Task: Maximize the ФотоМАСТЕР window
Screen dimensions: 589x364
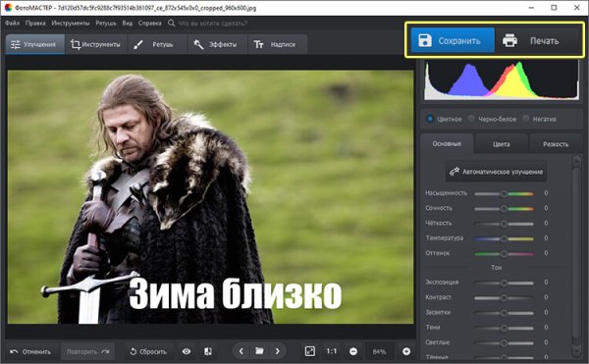Action: (554, 8)
